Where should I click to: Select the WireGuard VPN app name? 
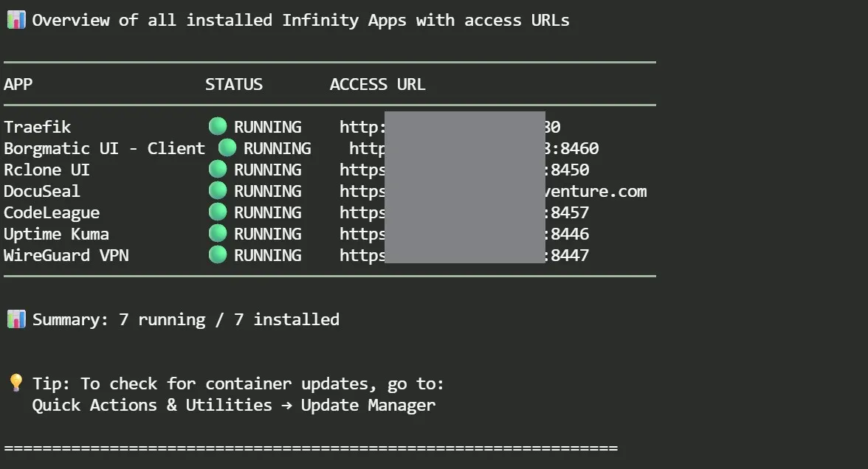(66, 255)
